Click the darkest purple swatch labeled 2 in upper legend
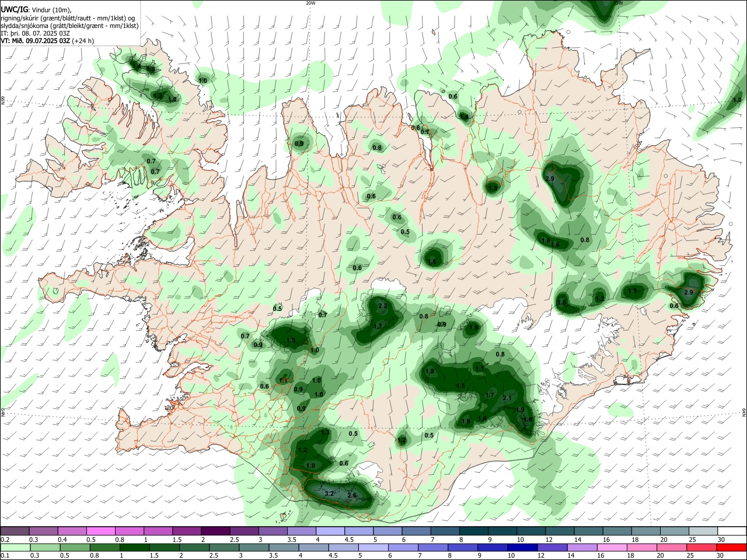The image size is (747, 560). point(215,531)
